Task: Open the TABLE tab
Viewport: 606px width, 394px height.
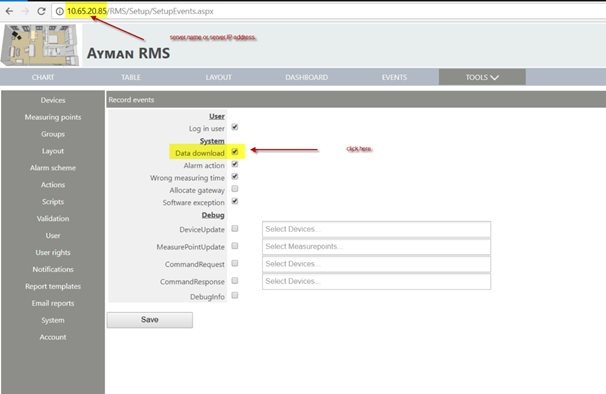Action: click(x=131, y=77)
